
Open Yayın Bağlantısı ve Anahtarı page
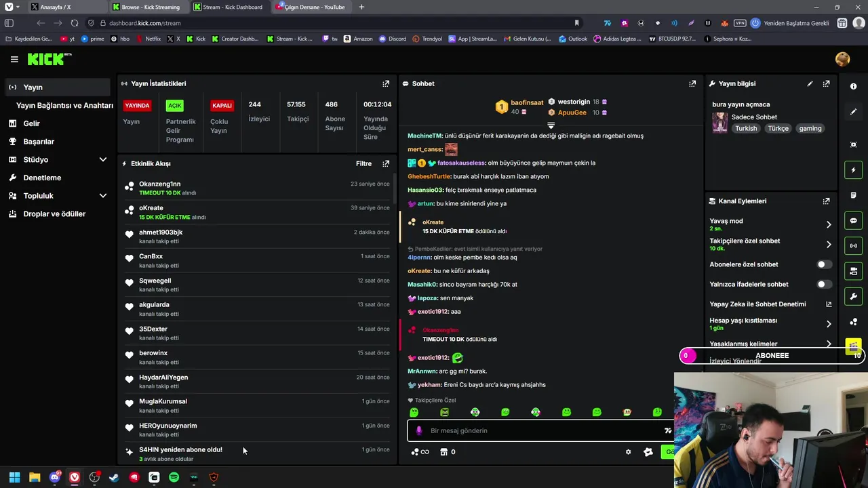coord(64,105)
